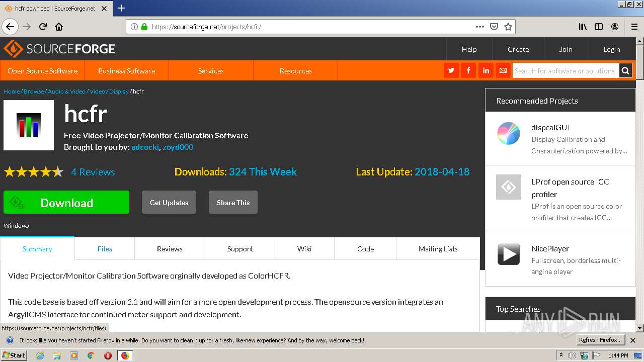Show hidden tray icons arrow
The image size is (644, 362).
tap(561, 355)
